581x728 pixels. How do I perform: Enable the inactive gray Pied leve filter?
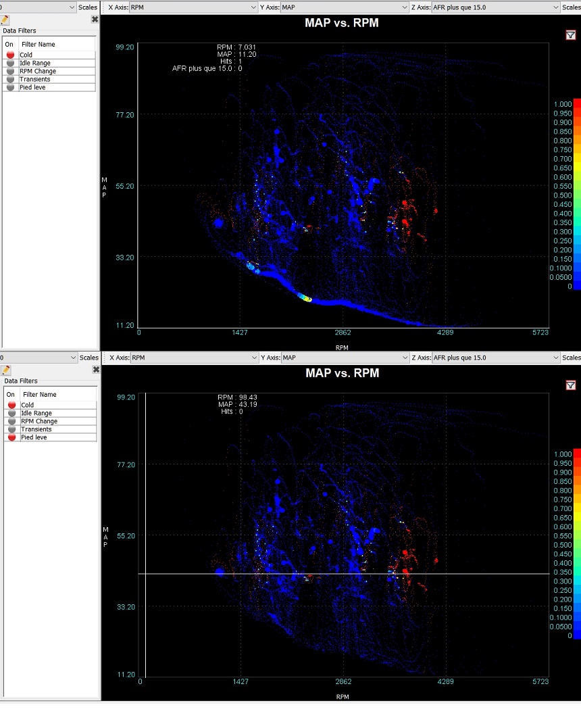coord(10,87)
